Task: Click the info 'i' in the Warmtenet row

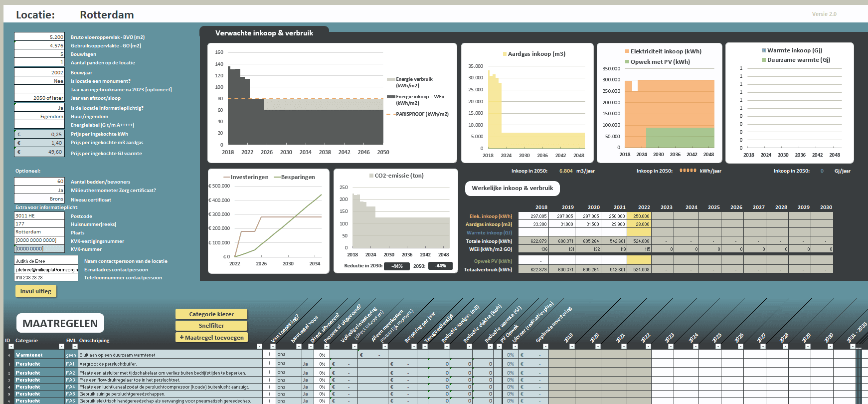Action: click(270, 355)
